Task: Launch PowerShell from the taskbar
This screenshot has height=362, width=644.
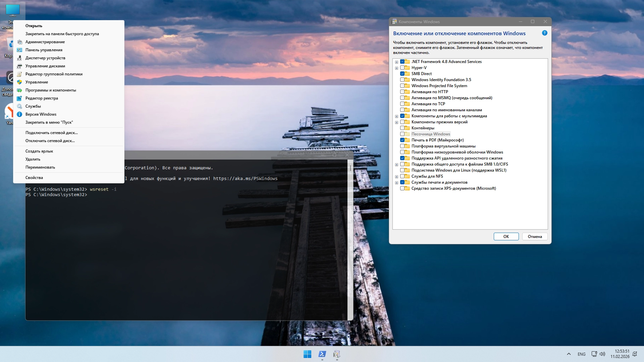Action: click(322, 354)
